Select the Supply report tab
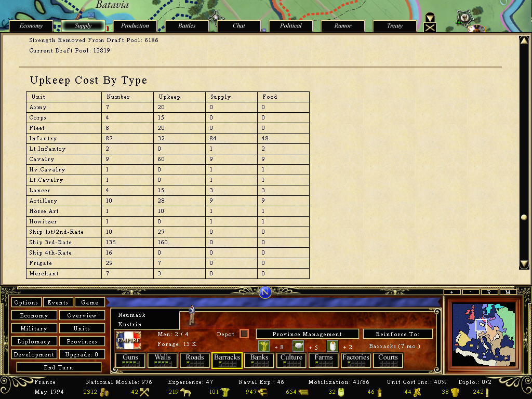The height and width of the screenshot is (399, 532). point(83,26)
